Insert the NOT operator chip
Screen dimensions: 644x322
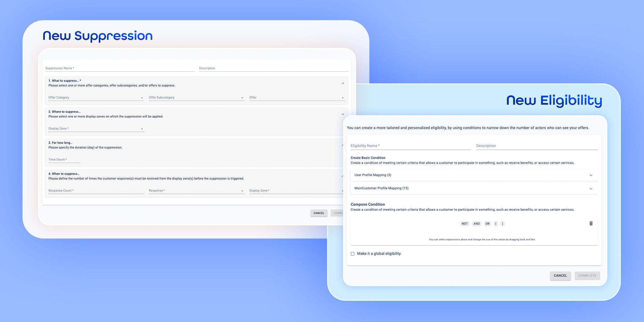coord(464,224)
